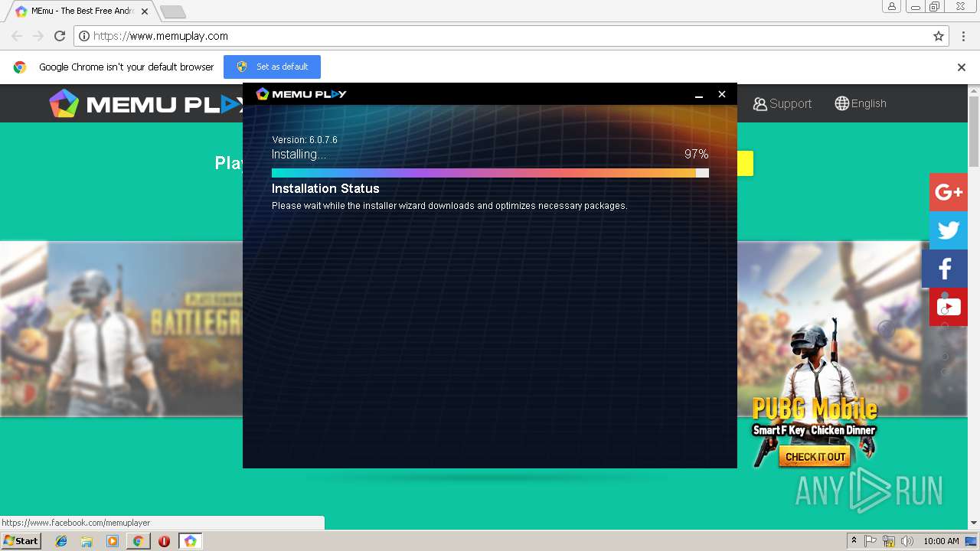Minimize the MEmu installer window
Image resolution: width=980 pixels, height=551 pixels.
[698, 94]
